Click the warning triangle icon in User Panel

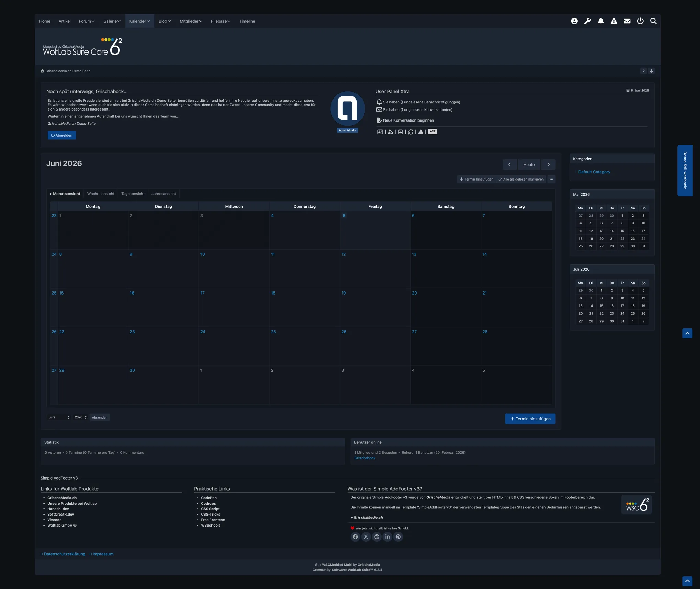click(421, 132)
